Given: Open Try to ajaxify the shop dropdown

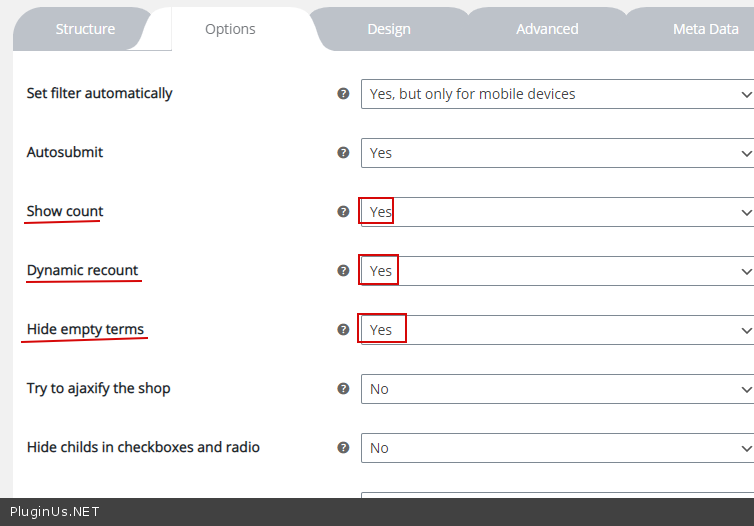Looking at the screenshot, I should click(557, 389).
